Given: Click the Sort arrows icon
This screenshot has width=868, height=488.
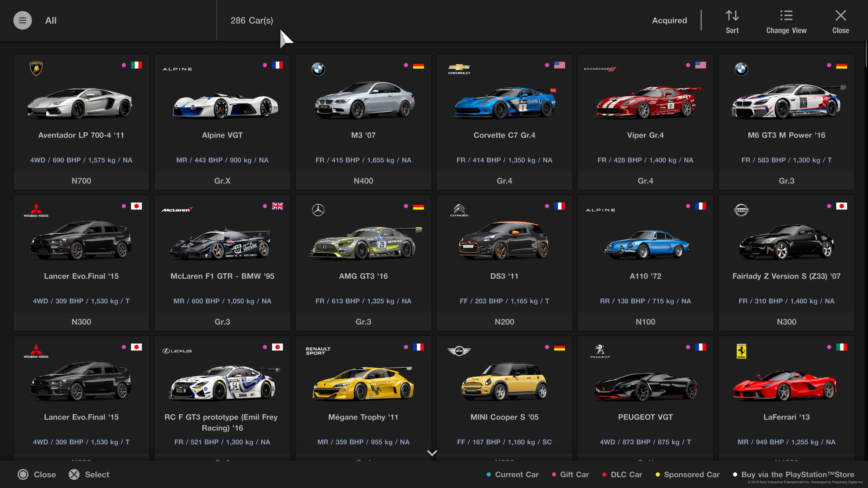Looking at the screenshot, I should (732, 15).
